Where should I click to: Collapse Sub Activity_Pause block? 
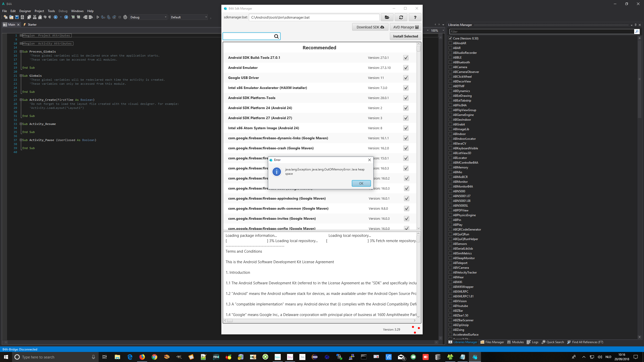[21, 140]
